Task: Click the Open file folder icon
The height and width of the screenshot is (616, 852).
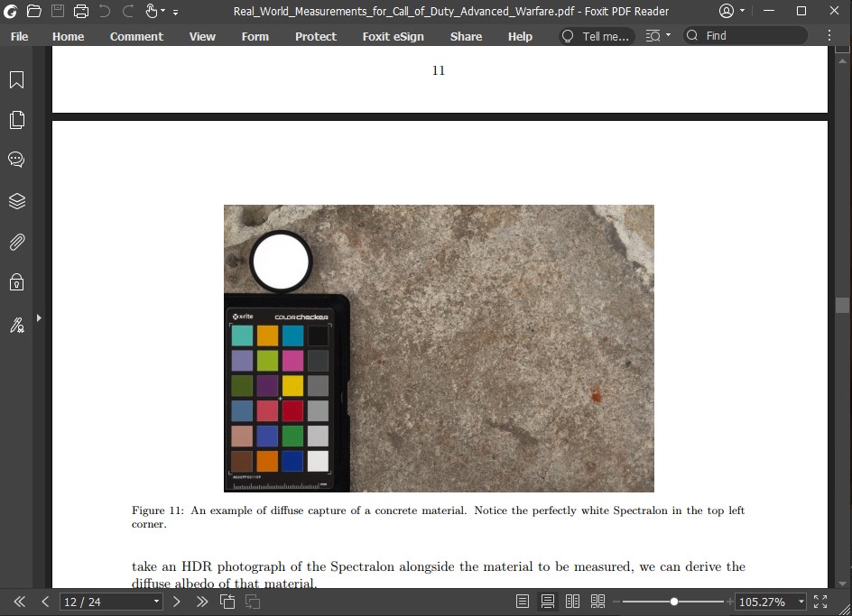Action: click(x=34, y=12)
